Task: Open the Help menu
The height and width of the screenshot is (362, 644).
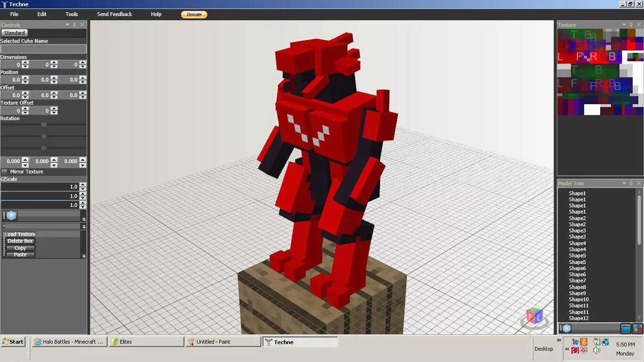Action: (x=156, y=14)
